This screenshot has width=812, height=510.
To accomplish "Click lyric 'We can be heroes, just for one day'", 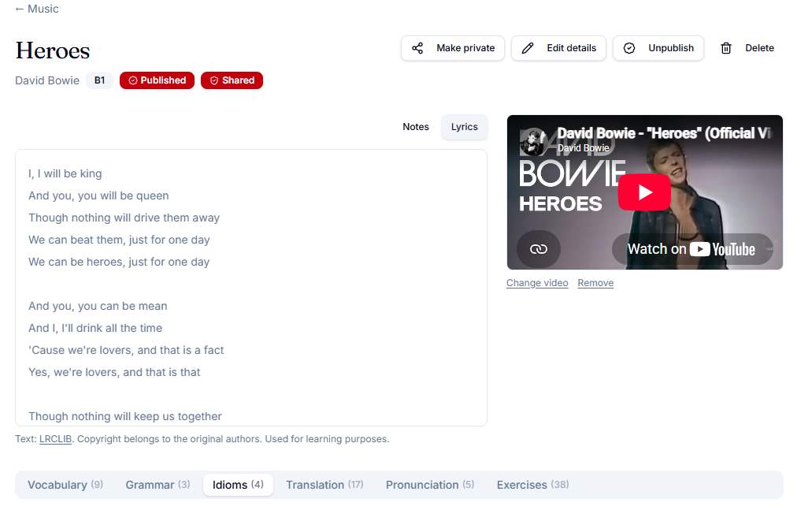I will (119, 262).
